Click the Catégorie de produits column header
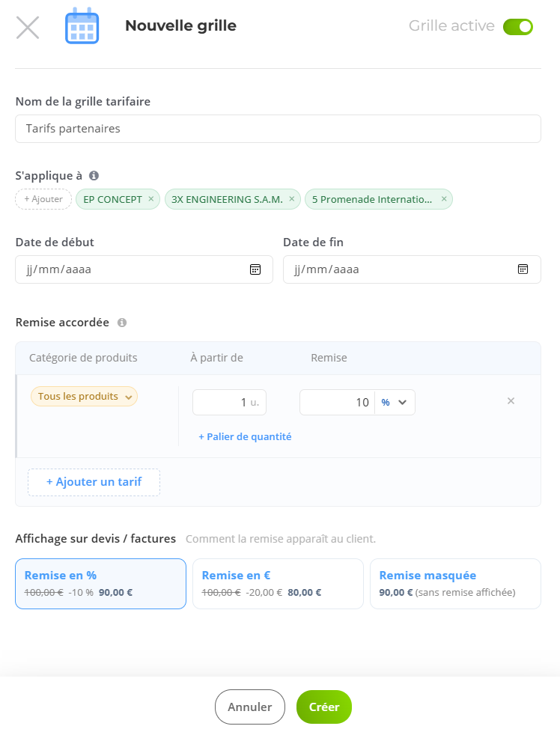 click(x=83, y=358)
